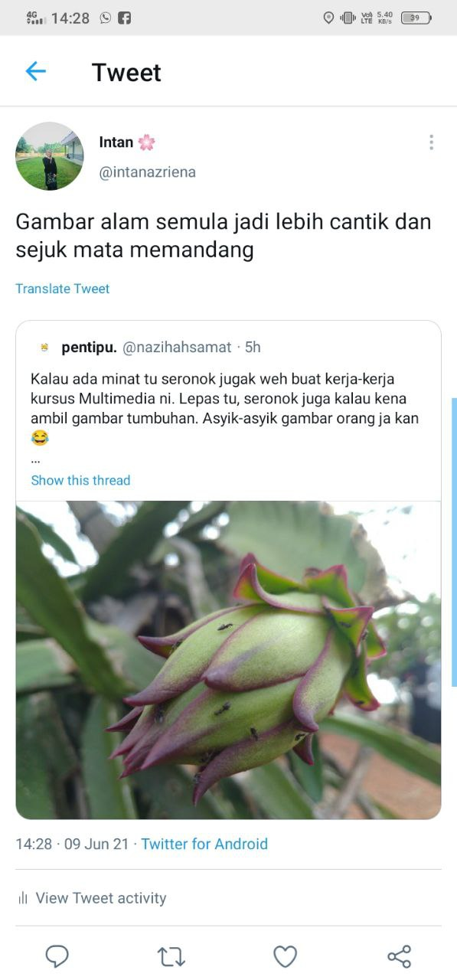Tap the retweet arrows icon
457x980 pixels.
coord(171,955)
